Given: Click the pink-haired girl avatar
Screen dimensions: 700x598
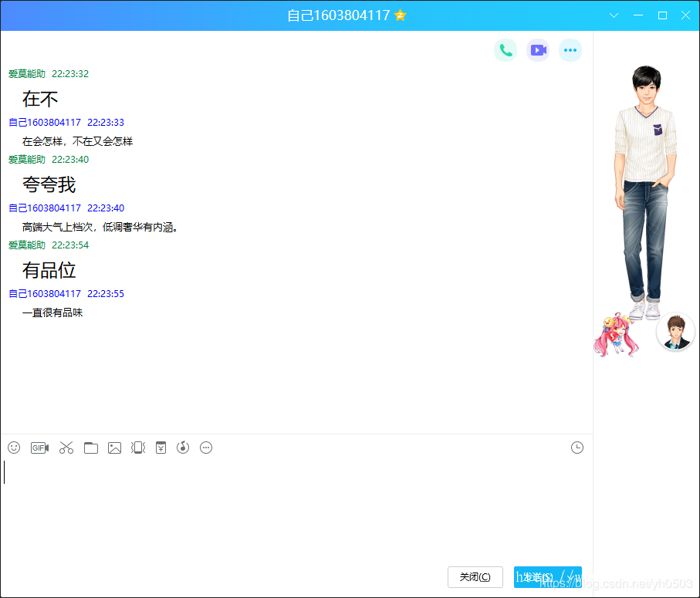Looking at the screenshot, I should click(616, 336).
